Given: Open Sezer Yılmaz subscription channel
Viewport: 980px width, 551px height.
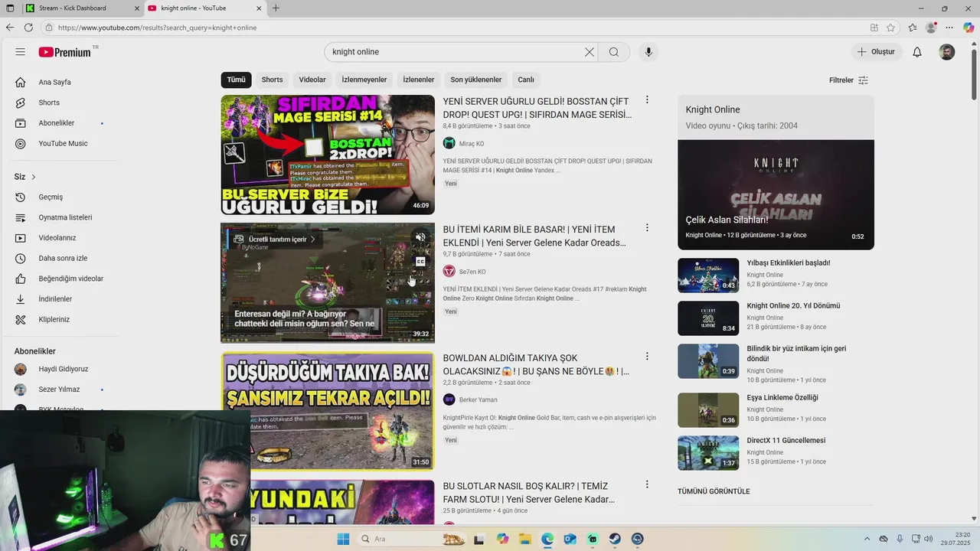Looking at the screenshot, I should 60,390.
